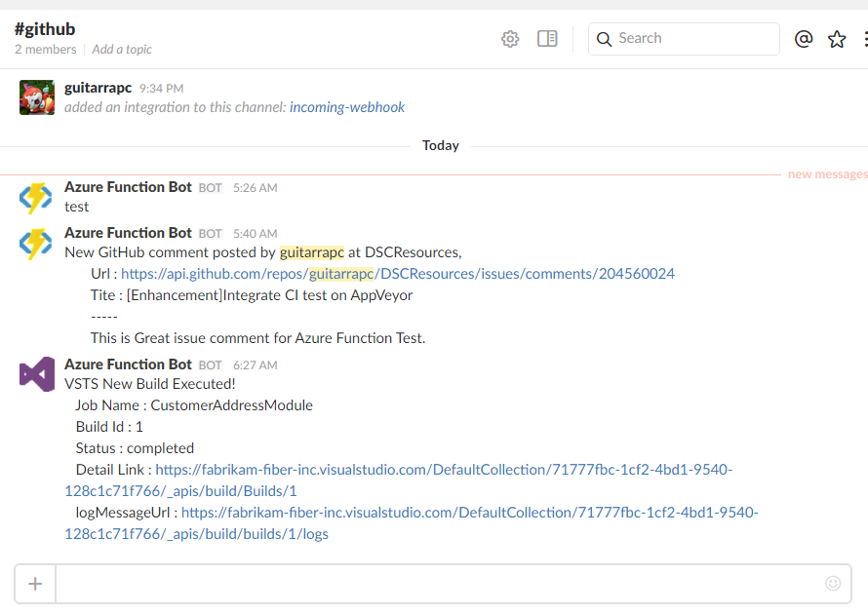View the '2 members' list
The height and width of the screenshot is (613, 868).
click(x=45, y=50)
